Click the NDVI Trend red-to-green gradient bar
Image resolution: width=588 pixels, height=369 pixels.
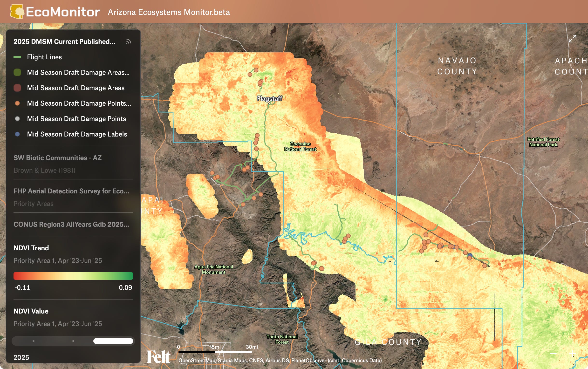(73, 276)
